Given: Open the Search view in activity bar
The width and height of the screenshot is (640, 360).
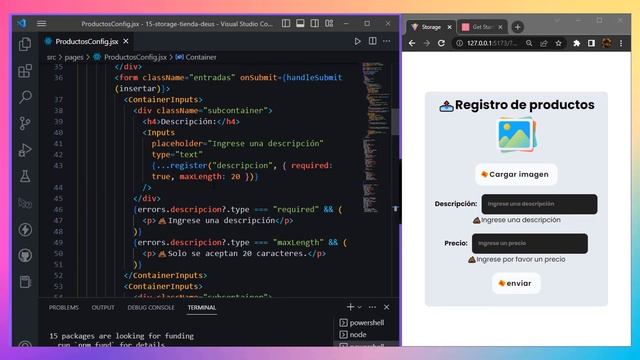Looking at the screenshot, I should click(x=25, y=97).
